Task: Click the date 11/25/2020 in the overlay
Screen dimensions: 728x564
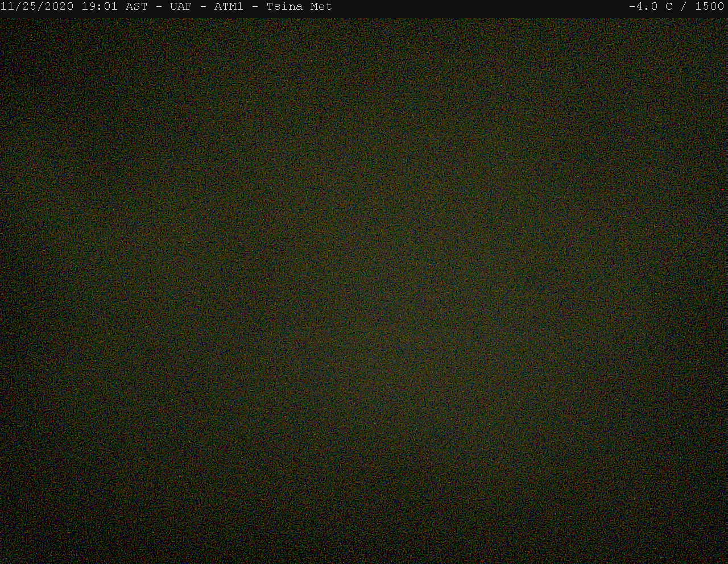Action: coord(37,7)
